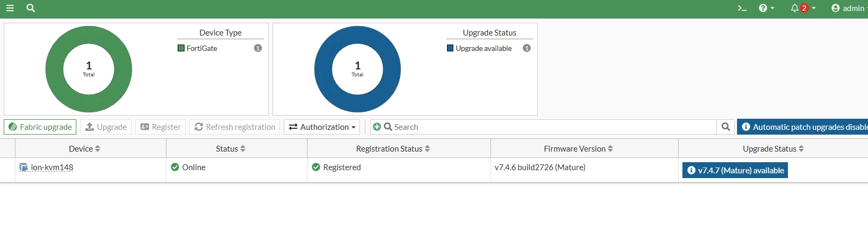Viewport: 868px width, 247px height.
Task: Click the global search magnifier icon
Action: pos(31,8)
